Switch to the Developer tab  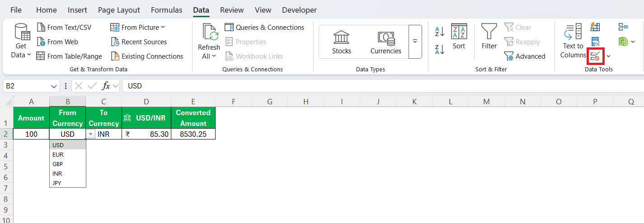(299, 10)
